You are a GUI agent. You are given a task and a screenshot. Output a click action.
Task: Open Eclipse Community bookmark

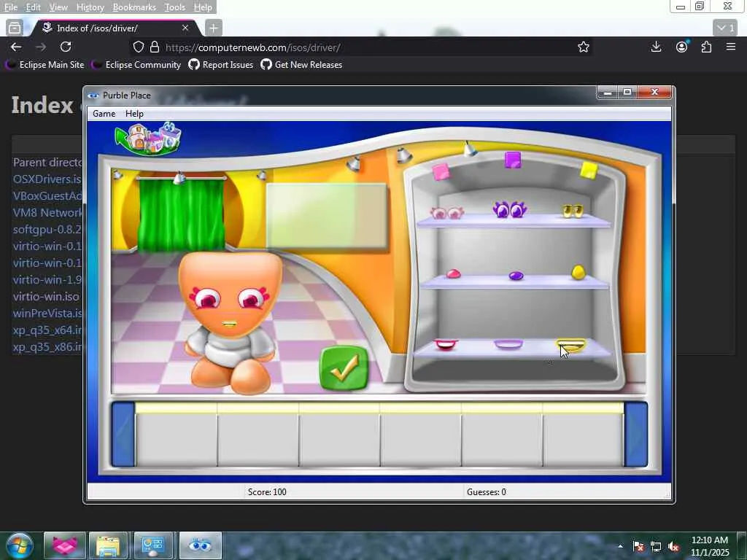[137, 65]
